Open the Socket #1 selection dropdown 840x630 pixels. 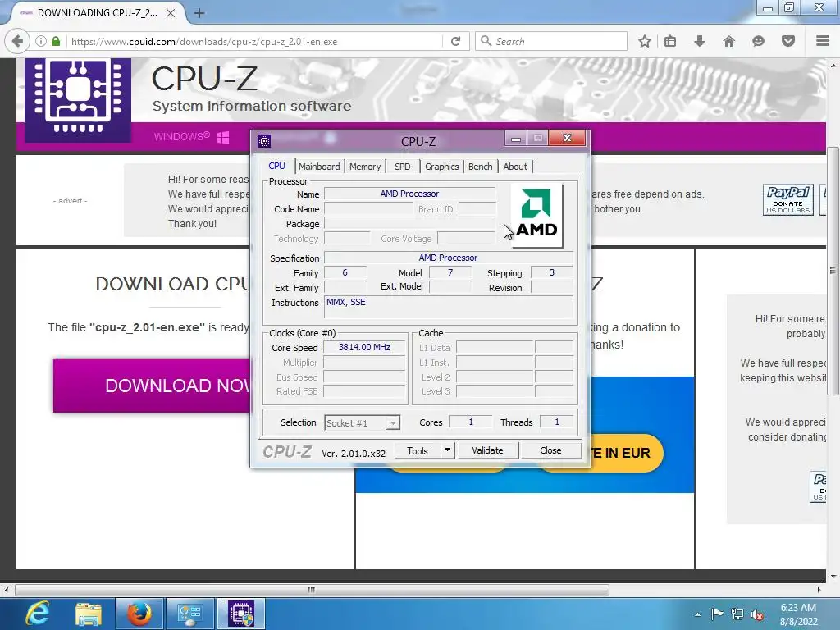click(362, 422)
